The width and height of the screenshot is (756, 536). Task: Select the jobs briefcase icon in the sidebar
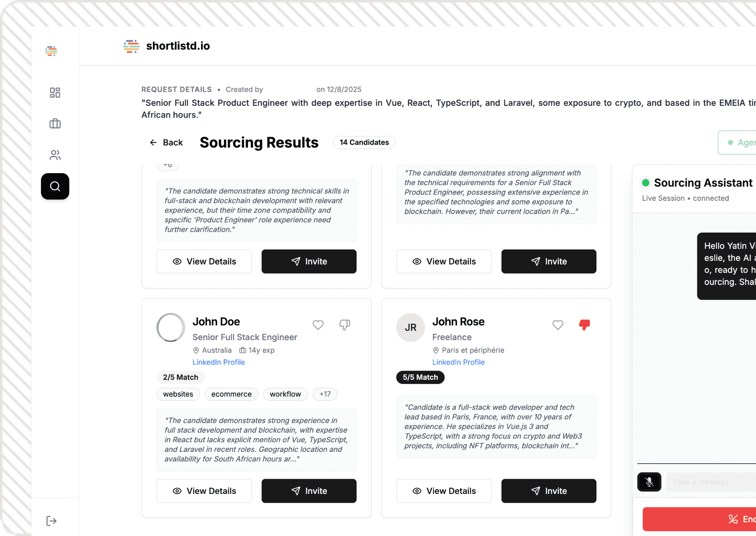pyautogui.click(x=55, y=124)
